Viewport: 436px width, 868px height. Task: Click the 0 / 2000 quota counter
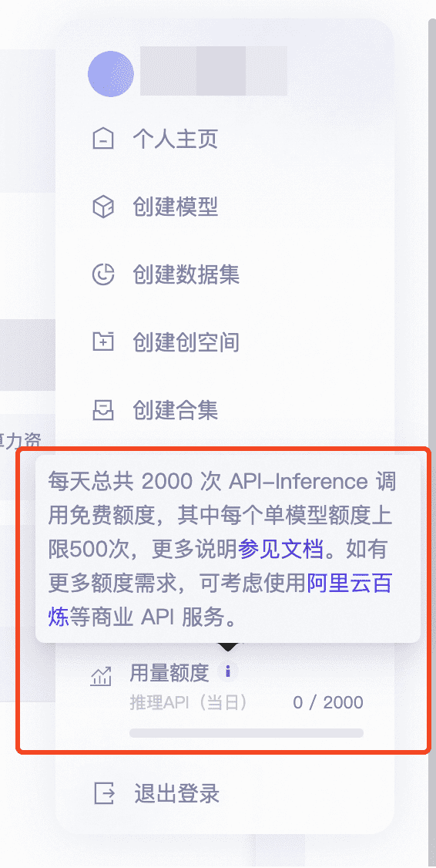click(x=328, y=702)
